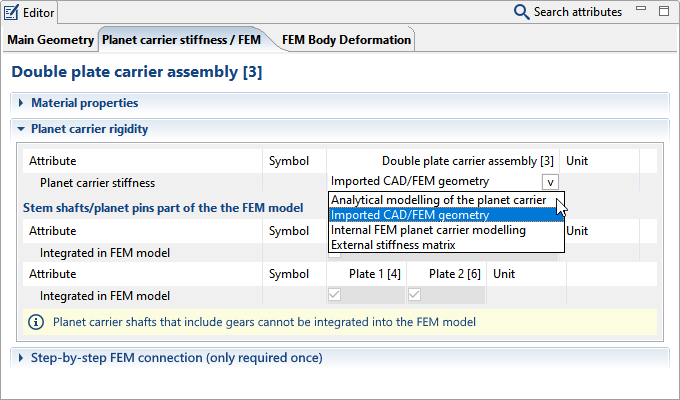Expand the Step-by-step FEM connection section
This screenshot has height=400, width=680.
[x=21, y=358]
